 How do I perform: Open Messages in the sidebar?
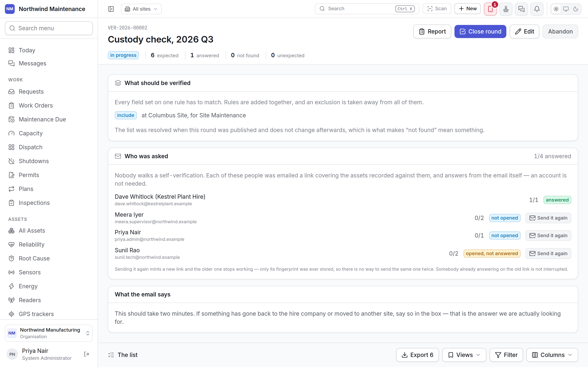click(49, 63)
